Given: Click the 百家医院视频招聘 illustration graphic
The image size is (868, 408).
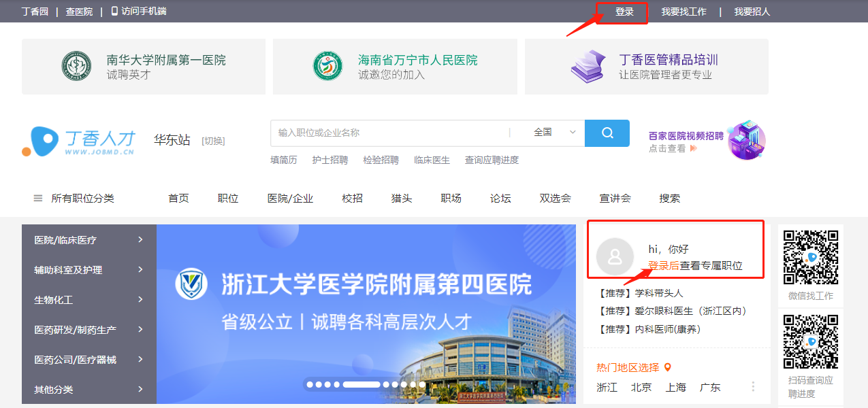Looking at the screenshot, I should pos(747,140).
